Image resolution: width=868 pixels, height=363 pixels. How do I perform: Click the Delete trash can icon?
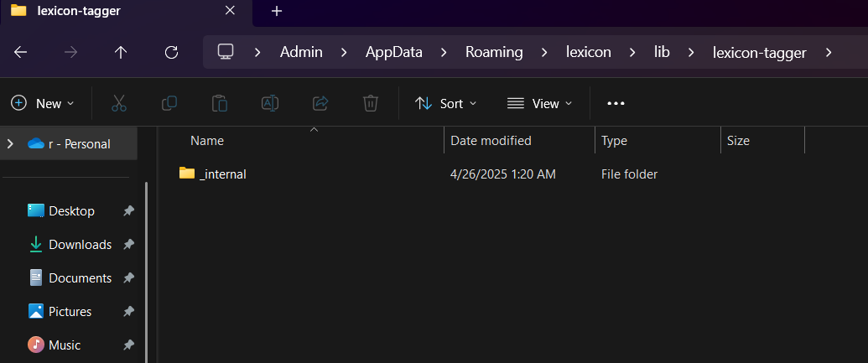(x=370, y=103)
